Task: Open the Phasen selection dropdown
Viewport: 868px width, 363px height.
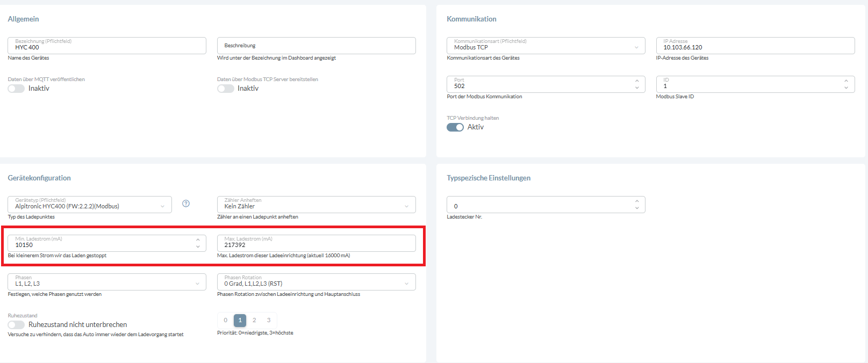Action: pyautogui.click(x=106, y=282)
